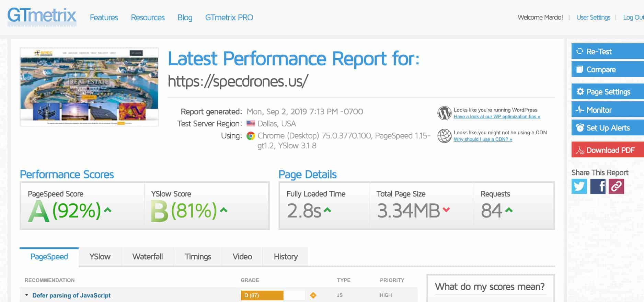Click 'What do my scores mean?' heading
Screen dimensions: 644x302
coord(490,287)
